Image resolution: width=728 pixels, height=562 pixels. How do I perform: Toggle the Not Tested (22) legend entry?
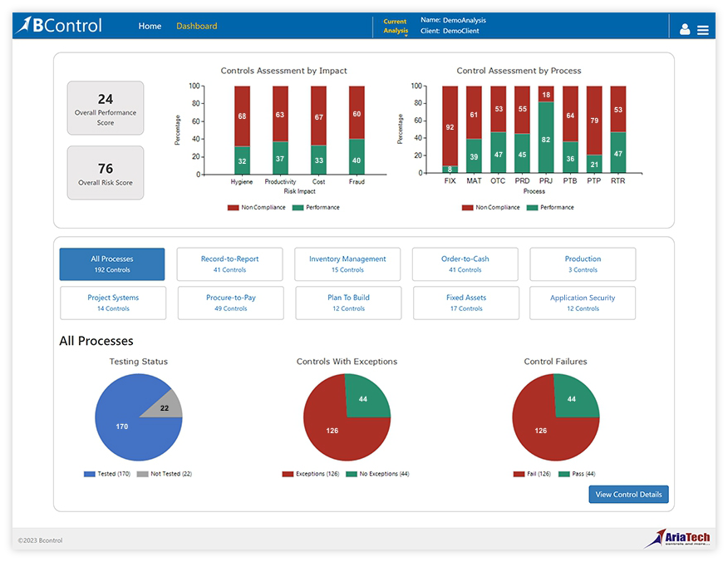click(x=165, y=474)
